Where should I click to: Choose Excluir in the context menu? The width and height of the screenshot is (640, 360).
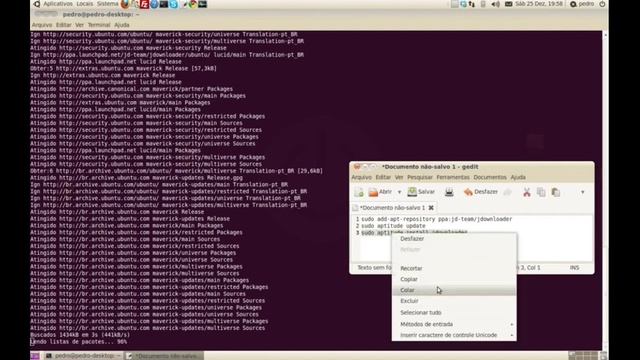click(x=454, y=301)
